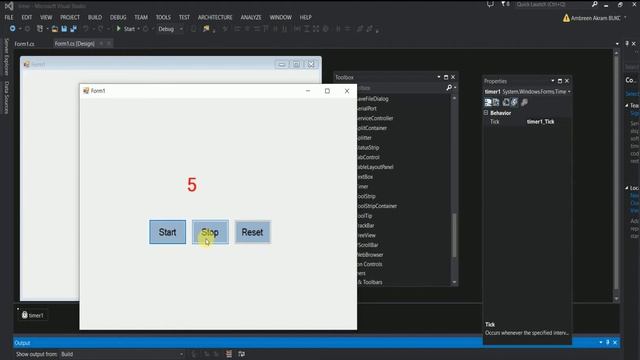Open the DEBUG menu
Screen dimensions: 640x360
118,17
